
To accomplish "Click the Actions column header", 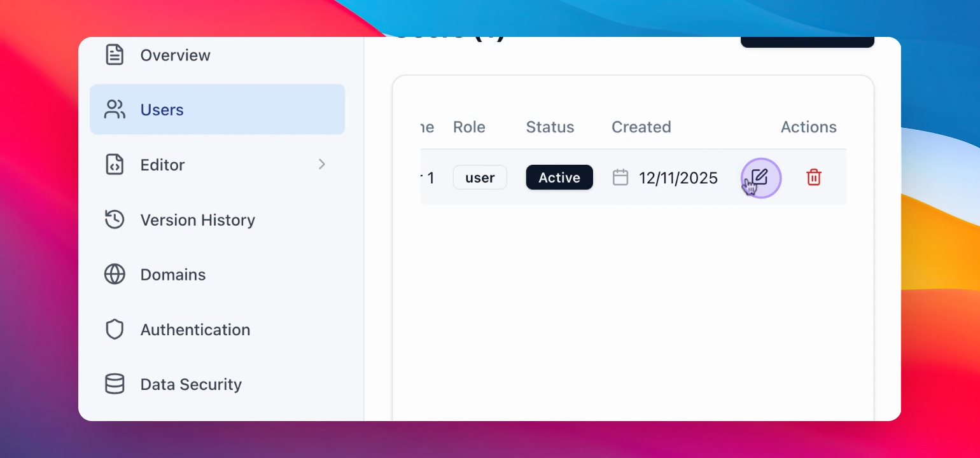I will coord(809,127).
